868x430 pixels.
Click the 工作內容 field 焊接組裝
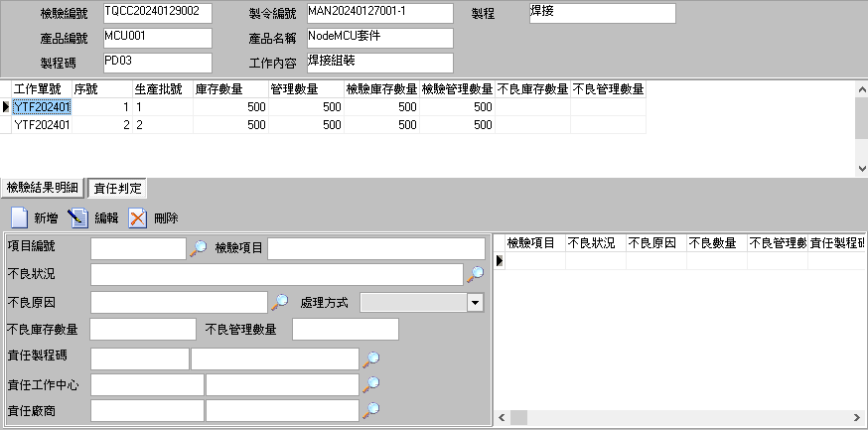click(x=379, y=64)
